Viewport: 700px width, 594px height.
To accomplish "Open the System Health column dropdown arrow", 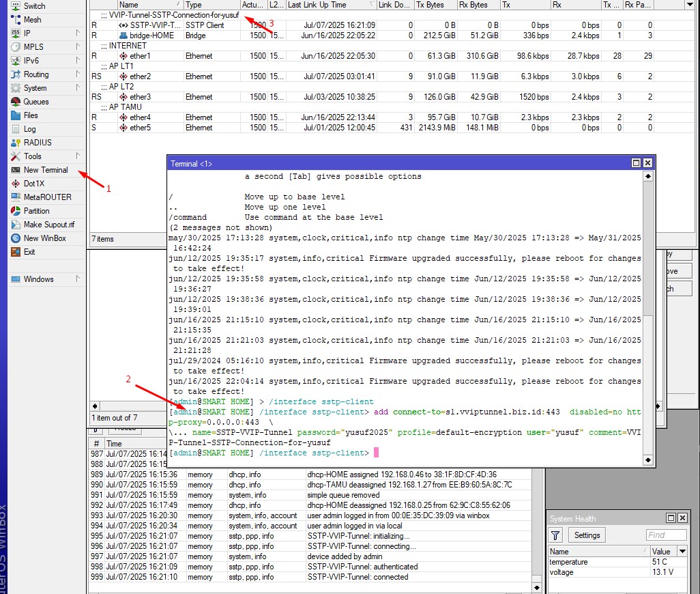I will pos(682,552).
